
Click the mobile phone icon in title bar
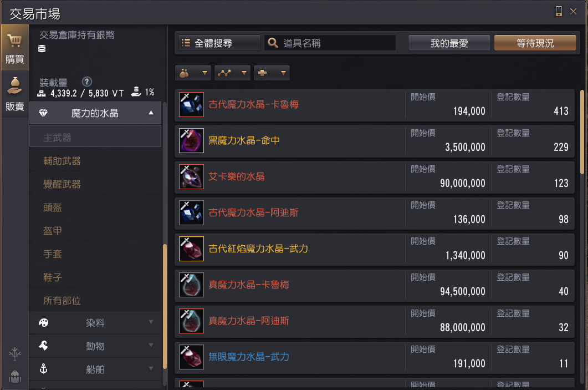(x=559, y=11)
